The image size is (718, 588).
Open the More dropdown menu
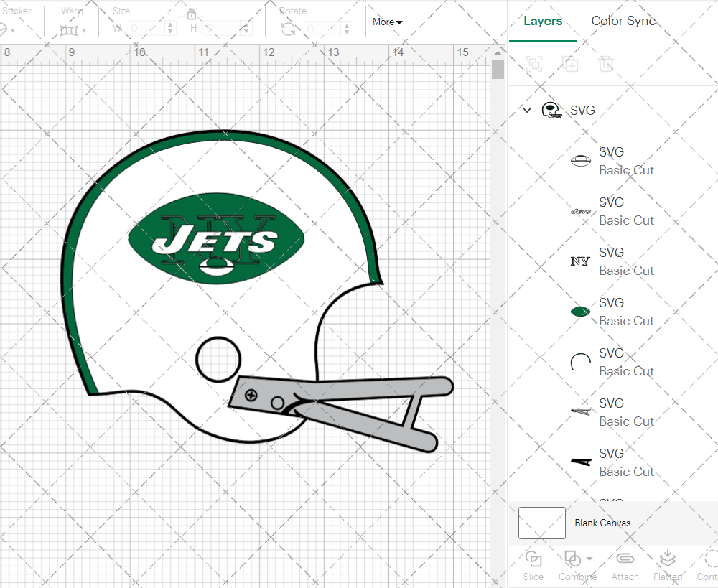[387, 22]
